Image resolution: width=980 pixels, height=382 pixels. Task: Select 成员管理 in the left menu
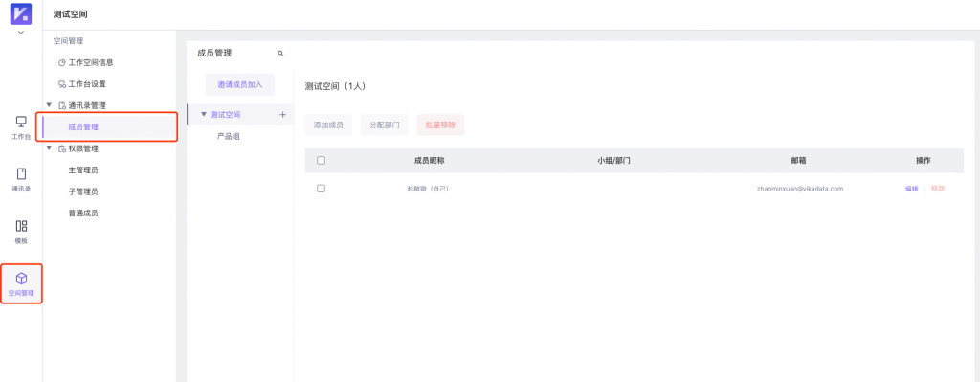click(x=107, y=127)
